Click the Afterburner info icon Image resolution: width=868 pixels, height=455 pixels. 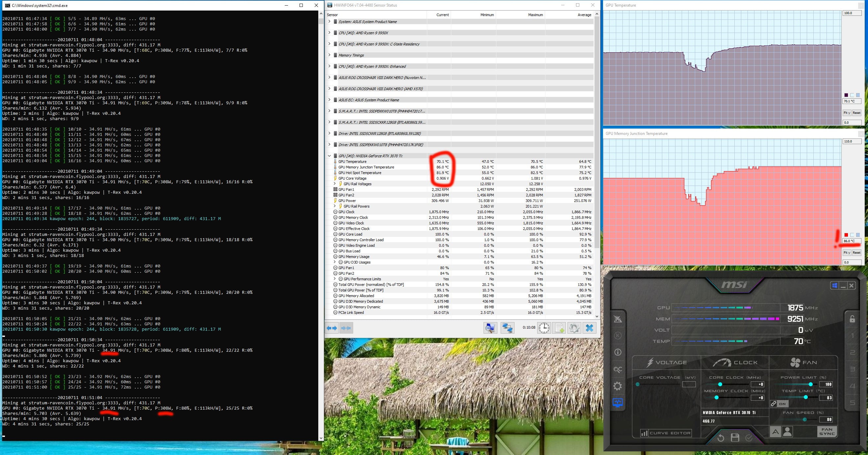(x=618, y=352)
